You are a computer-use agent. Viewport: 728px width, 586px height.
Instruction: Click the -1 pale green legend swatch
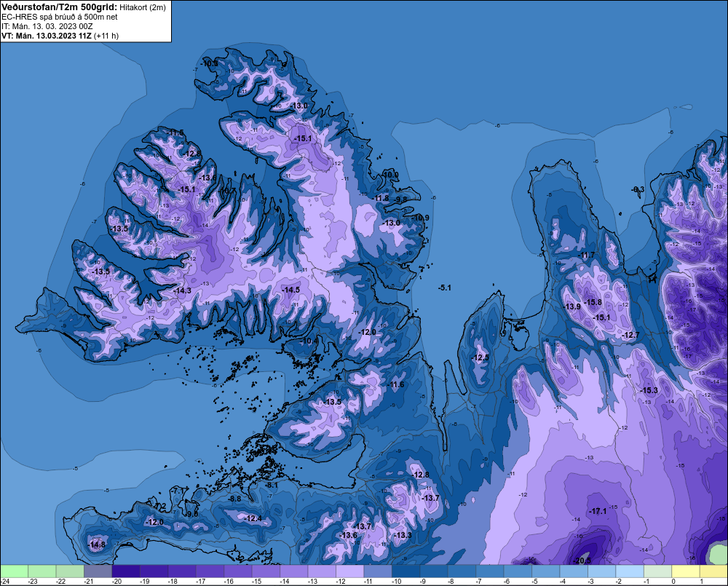tap(657, 571)
